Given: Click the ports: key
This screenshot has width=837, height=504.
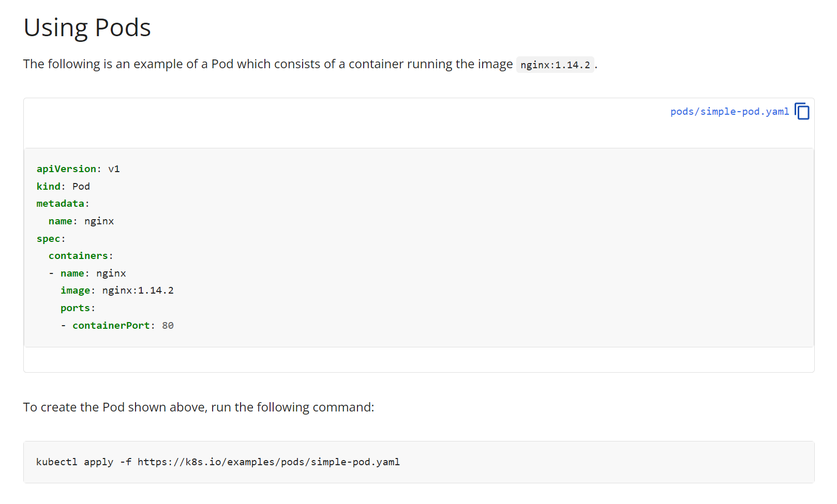Looking at the screenshot, I should pos(78,308).
